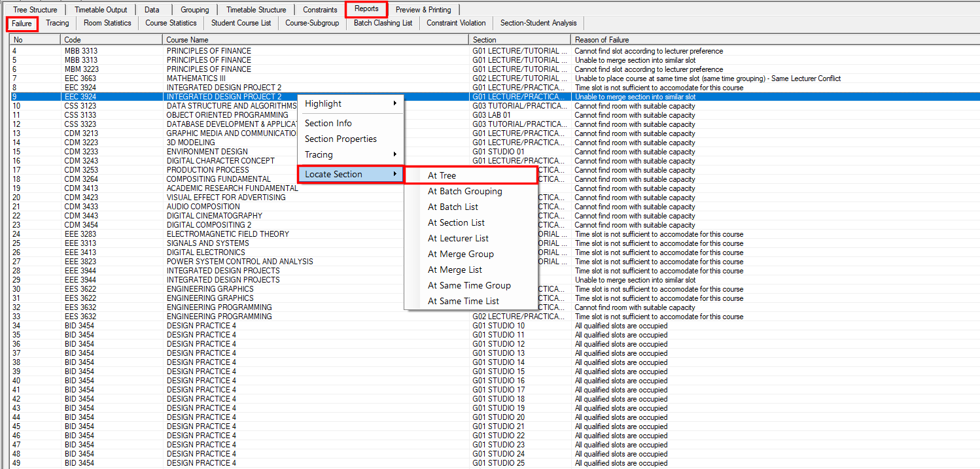This screenshot has width=980, height=469.
Task: Select row 4 MBB 3313 code
Action: click(x=80, y=51)
